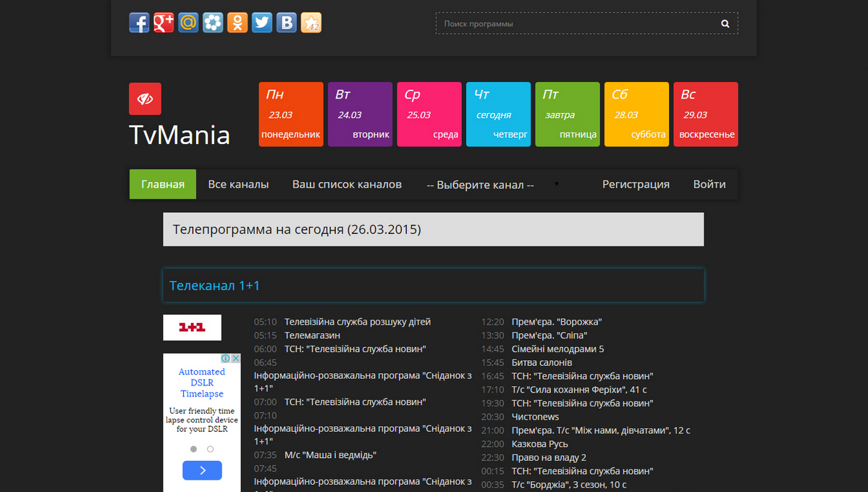Share on Odnoklassniki orange icon
This screenshot has width=868, height=492.
point(237,22)
